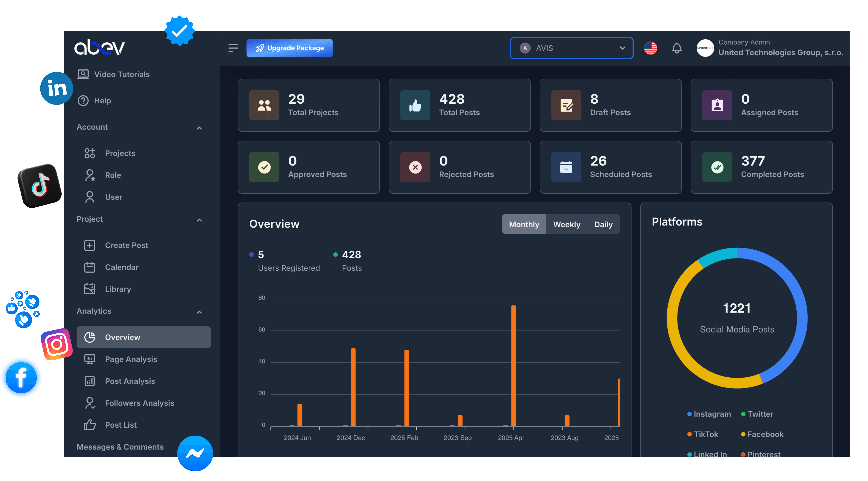Switch Overview chart to Monthly
The image size is (868, 481).
[x=524, y=224]
